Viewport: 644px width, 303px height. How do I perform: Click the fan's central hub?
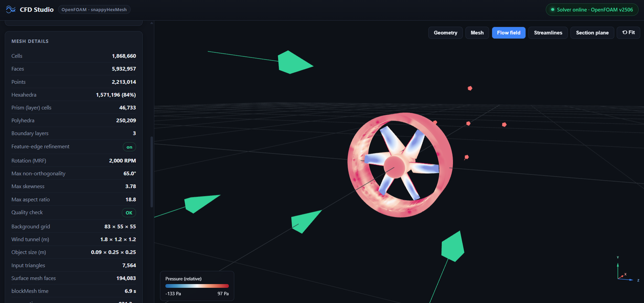click(x=394, y=167)
